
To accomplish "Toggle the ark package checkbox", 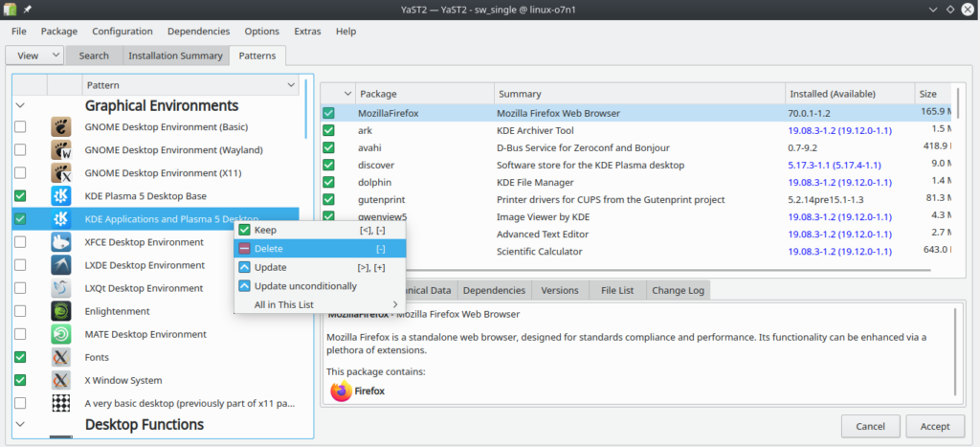I will click(328, 131).
